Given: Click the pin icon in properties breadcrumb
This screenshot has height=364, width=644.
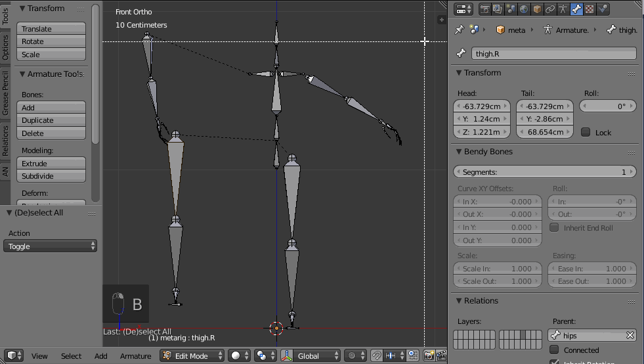Looking at the screenshot, I should pos(459,30).
